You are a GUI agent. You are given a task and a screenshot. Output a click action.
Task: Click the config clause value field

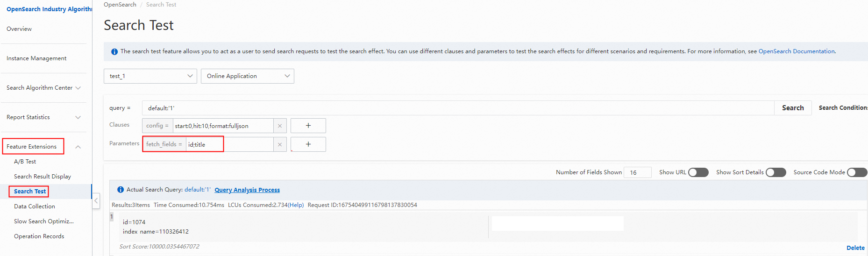[x=223, y=126]
